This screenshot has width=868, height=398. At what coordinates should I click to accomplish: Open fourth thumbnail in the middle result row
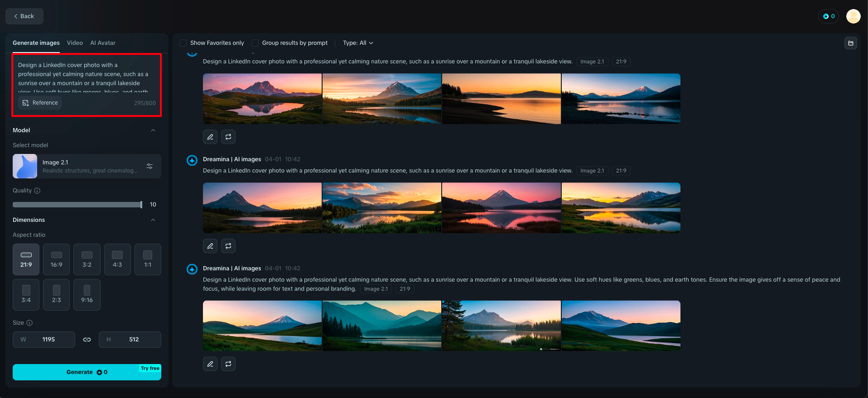tap(621, 208)
